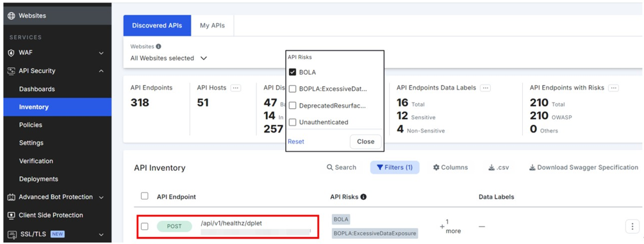Expand the SSL/TLS section chevron
The height and width of the screenshot is (244, 644).
click(x=101, y=234)
